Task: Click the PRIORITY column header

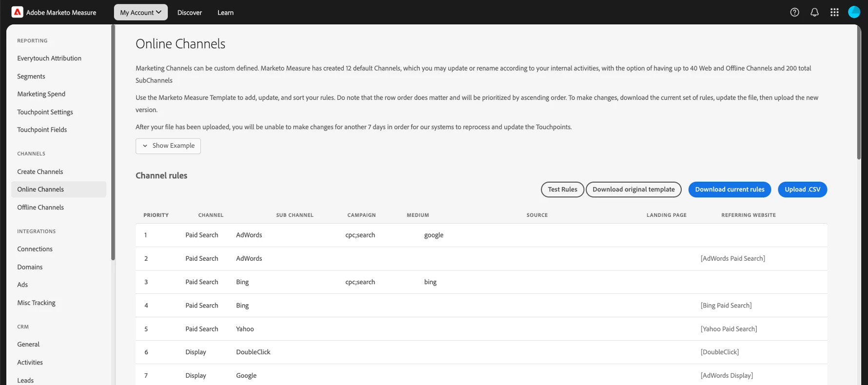Action: point(156,215)
